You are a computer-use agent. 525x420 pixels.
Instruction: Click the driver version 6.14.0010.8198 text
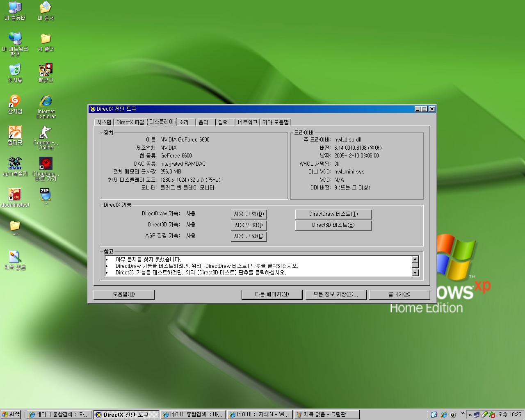358,148
